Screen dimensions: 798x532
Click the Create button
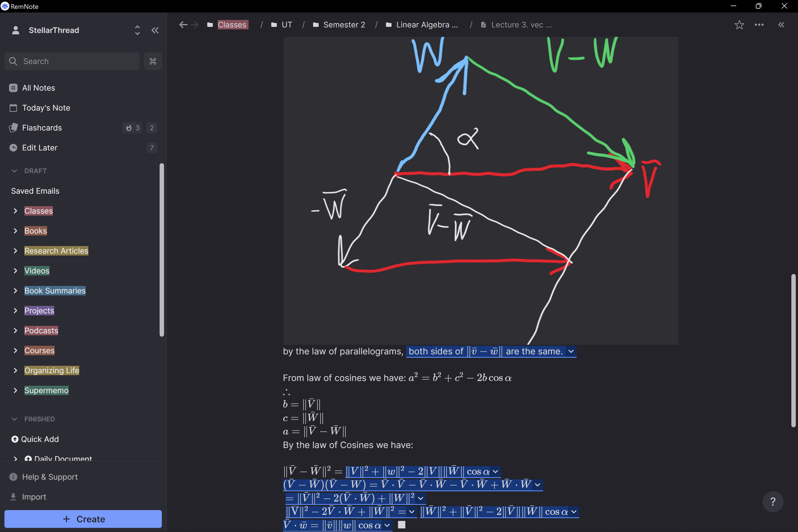tap(83, 519)
